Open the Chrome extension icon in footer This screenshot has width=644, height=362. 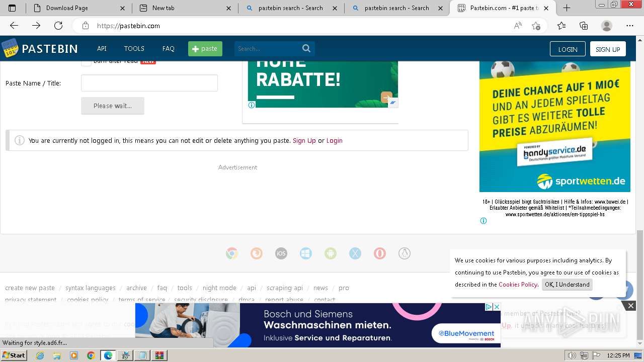pos(232,253)
